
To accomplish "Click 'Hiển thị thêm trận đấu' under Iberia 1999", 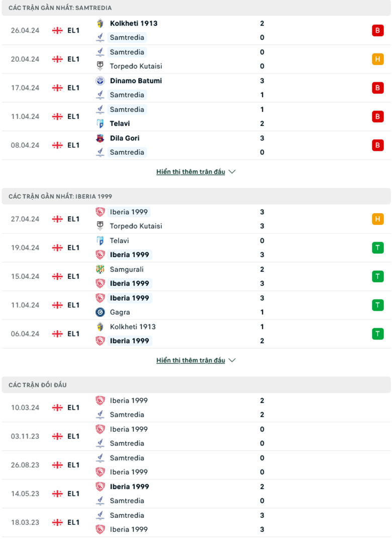I will tap(191, 360).
